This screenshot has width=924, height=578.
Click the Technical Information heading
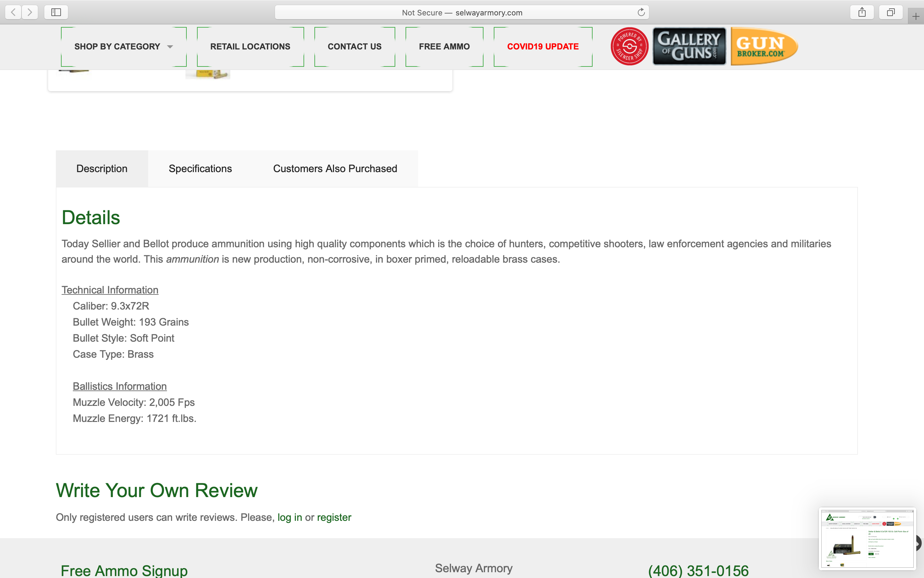coord(110,290)
